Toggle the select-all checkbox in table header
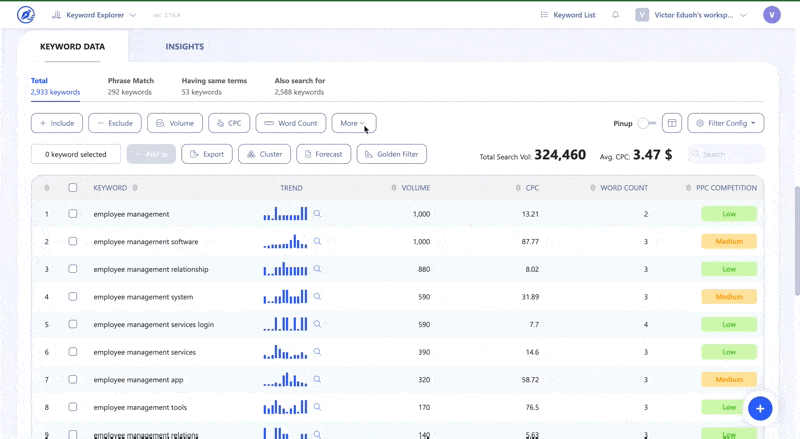 73,188
